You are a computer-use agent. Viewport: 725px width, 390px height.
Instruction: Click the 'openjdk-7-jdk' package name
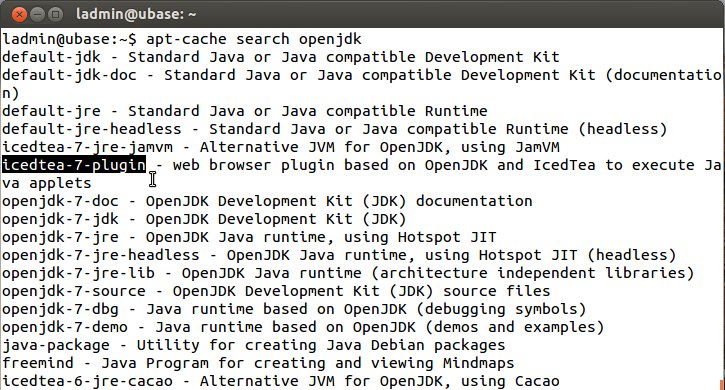click(x=60, y=220)
